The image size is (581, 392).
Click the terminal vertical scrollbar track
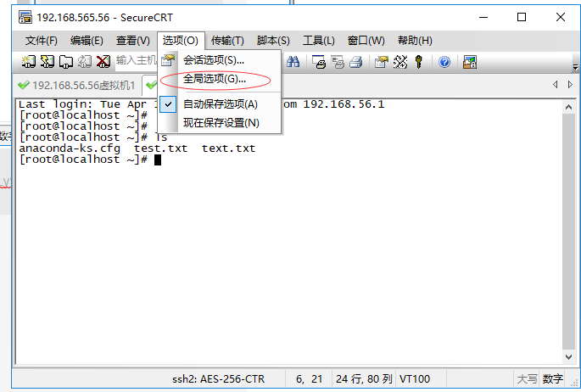pos(568,232)
